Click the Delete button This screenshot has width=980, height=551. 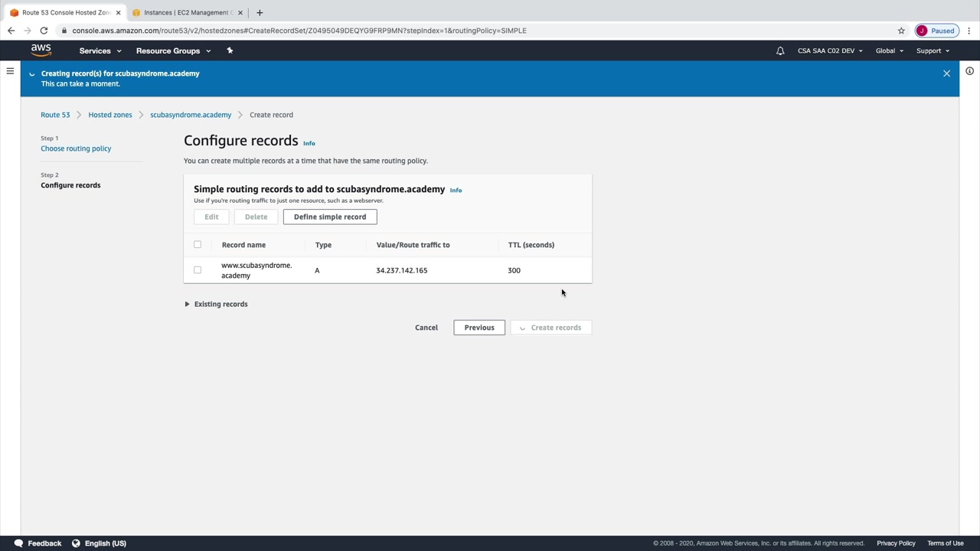point(256,217)
